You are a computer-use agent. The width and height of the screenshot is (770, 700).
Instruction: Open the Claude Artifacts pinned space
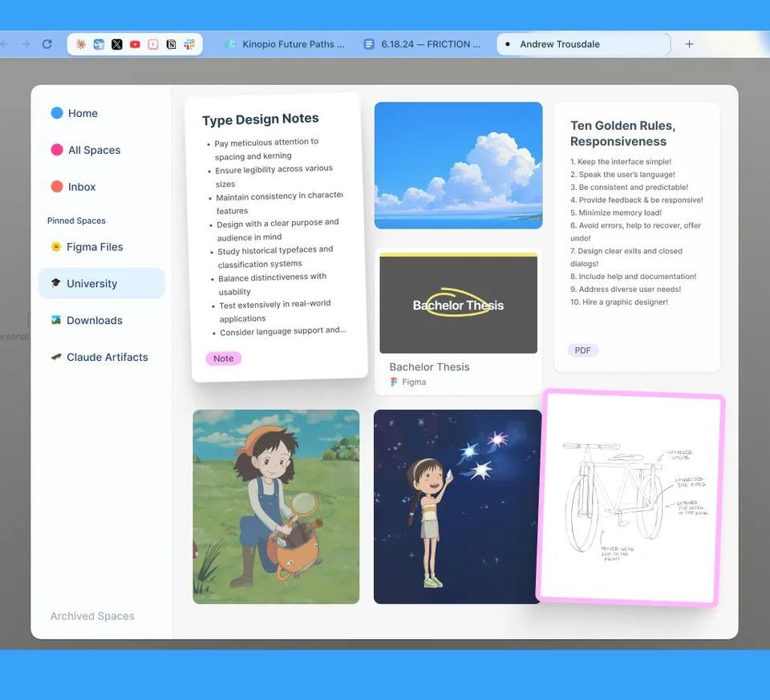[x=107, y=357]
